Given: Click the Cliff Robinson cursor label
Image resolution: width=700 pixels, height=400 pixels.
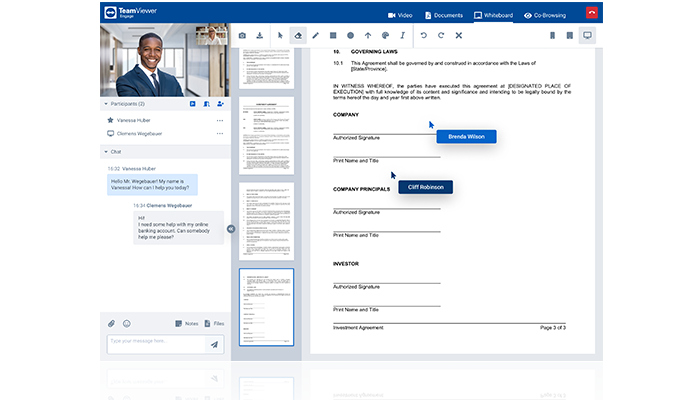Looking at the screenshot, I should 425,187.
